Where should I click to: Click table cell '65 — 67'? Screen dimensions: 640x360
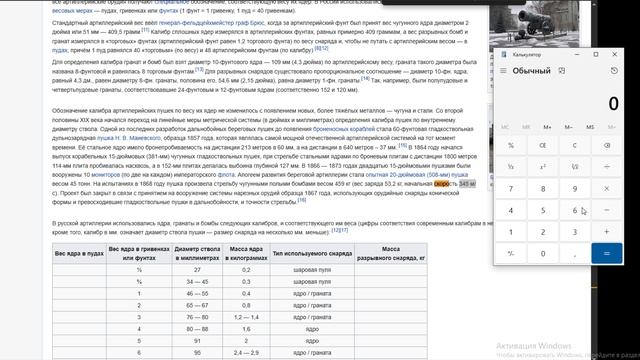[x=197, y=305]
